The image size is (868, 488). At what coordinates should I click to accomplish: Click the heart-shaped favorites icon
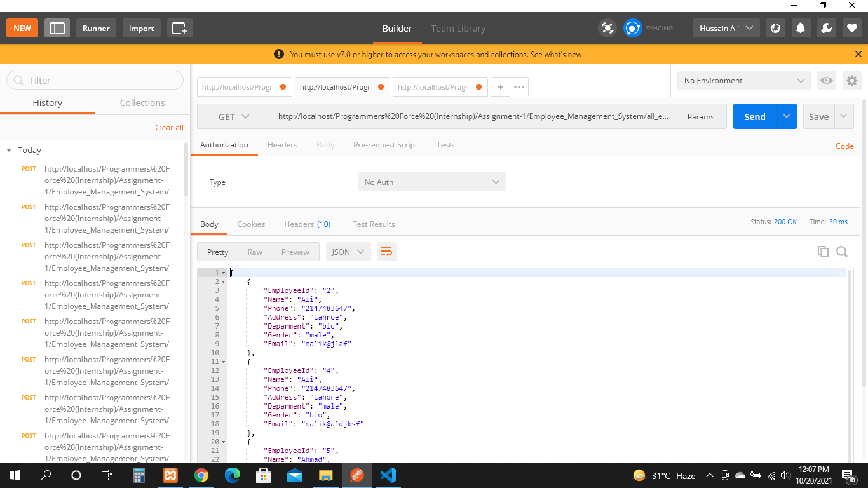[x=851, y=28]
